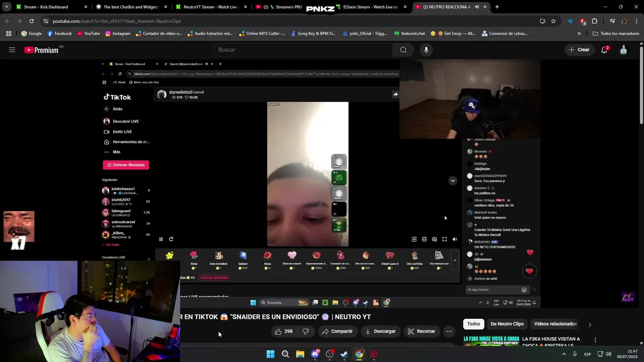Open the YouTube guide hamburger menu
The height and width of the screenshot is (362, 644).
click(x=12, y=50)
